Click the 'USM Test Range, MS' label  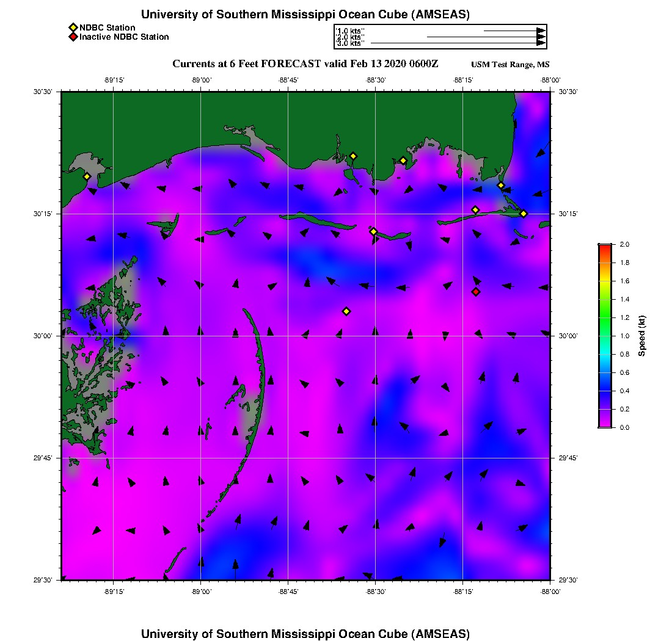(x=510, y=65)
